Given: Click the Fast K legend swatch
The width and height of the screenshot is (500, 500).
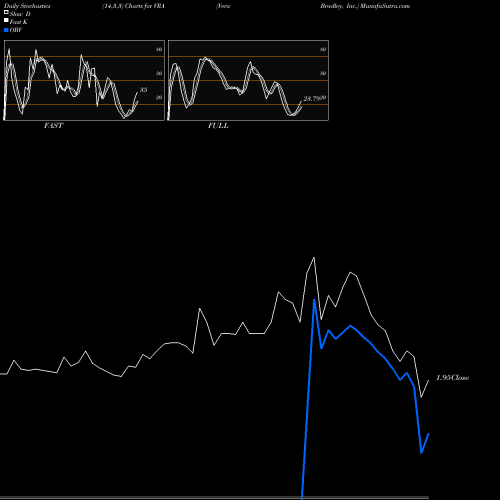Looking at the screenshot, I should coord(6,21).
